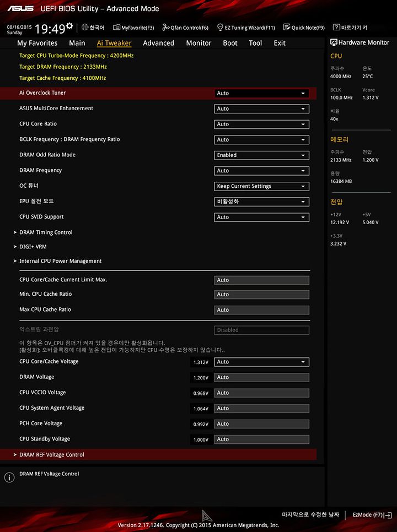Click the info icon beside help text
This screenshot has width=397, height=532.
[x=9, y=477]
